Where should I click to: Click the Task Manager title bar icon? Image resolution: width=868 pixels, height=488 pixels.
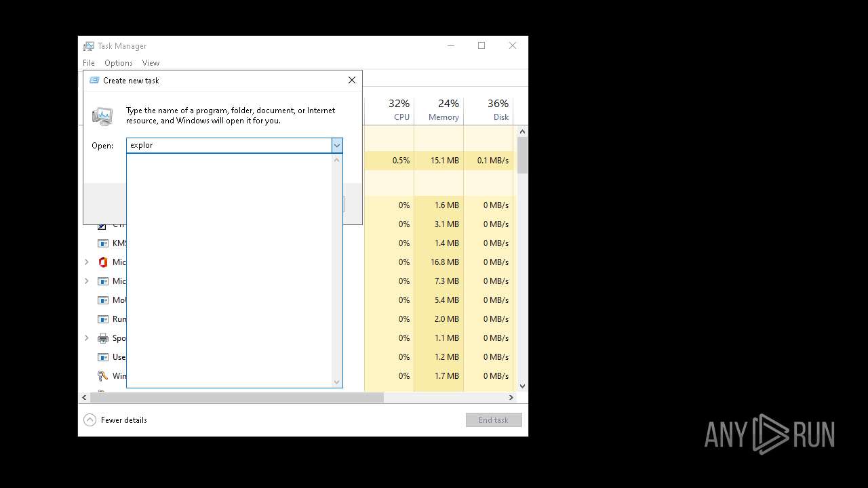[x=89, y=46]
